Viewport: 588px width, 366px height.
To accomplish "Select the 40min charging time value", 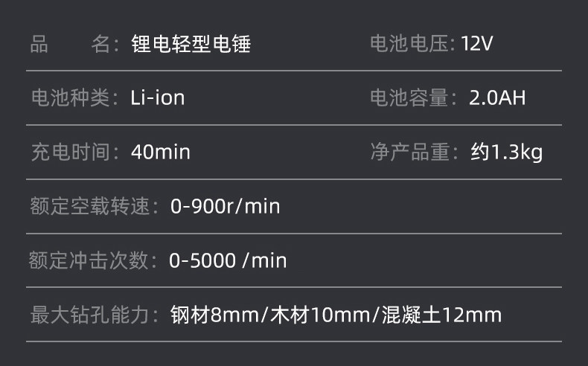I will [160, 152].
